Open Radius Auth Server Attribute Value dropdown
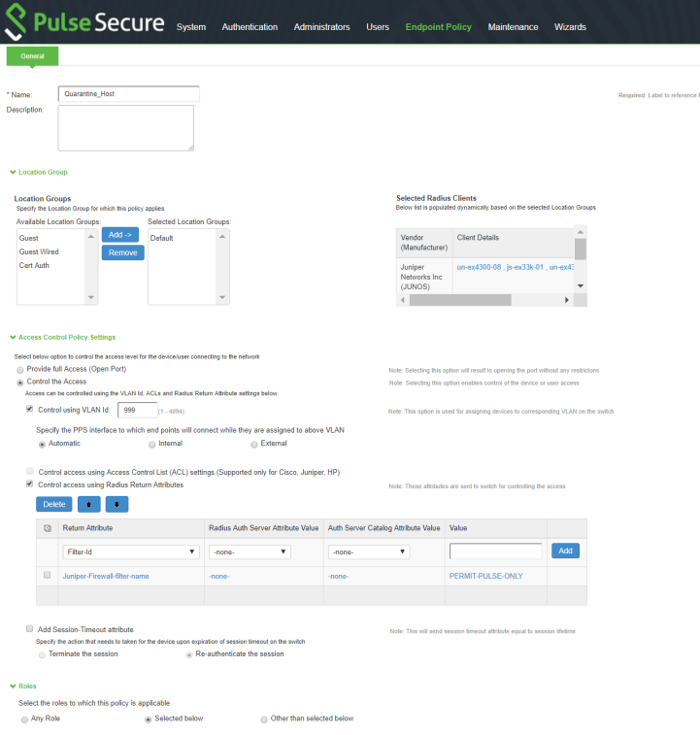 coord(250,552)
